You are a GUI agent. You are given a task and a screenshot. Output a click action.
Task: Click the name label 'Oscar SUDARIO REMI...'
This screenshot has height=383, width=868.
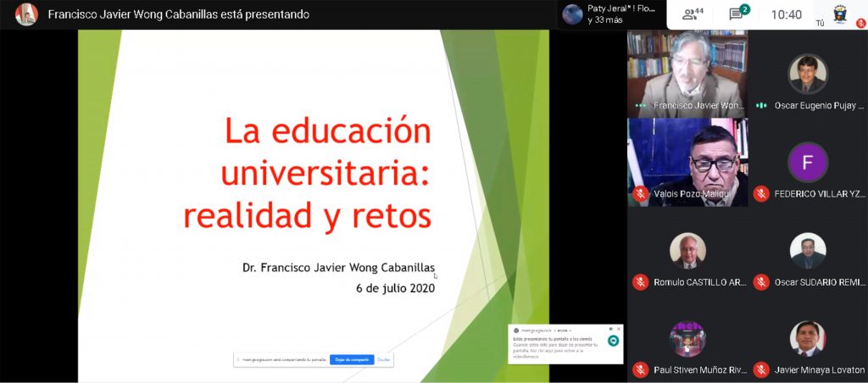(819, 281)
